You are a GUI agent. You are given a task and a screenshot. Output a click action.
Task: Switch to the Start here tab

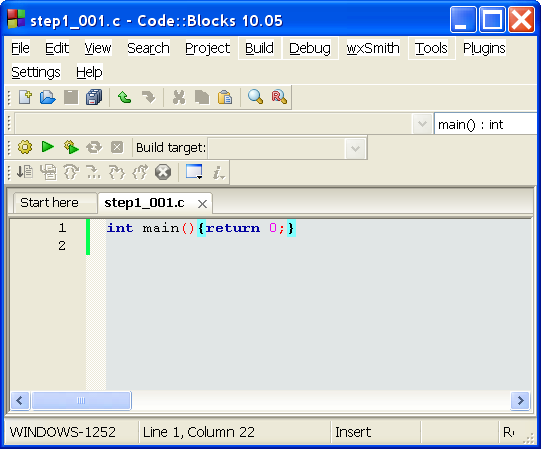[49, 203]
